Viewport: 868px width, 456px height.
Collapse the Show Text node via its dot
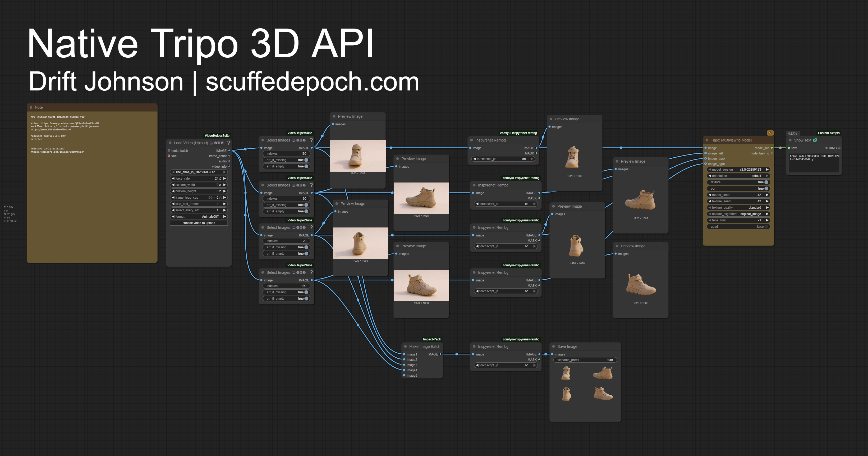[x=790, y=140]
